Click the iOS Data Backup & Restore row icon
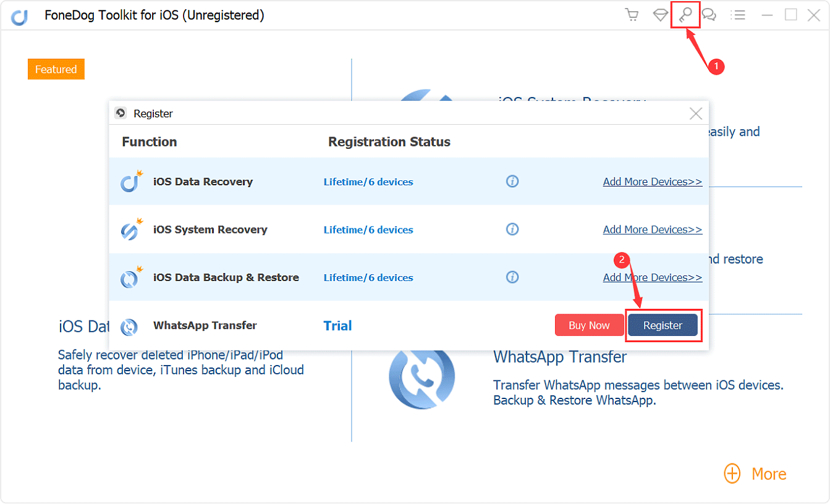 coord(131,277)
